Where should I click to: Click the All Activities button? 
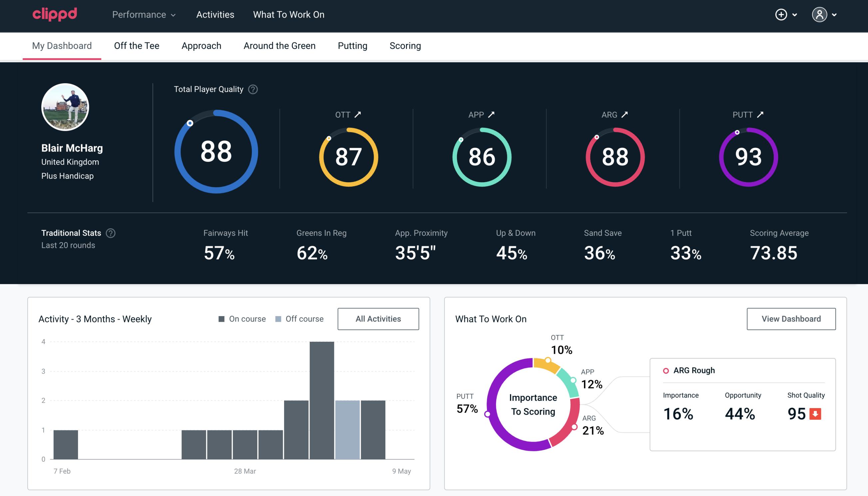(378, 318)
